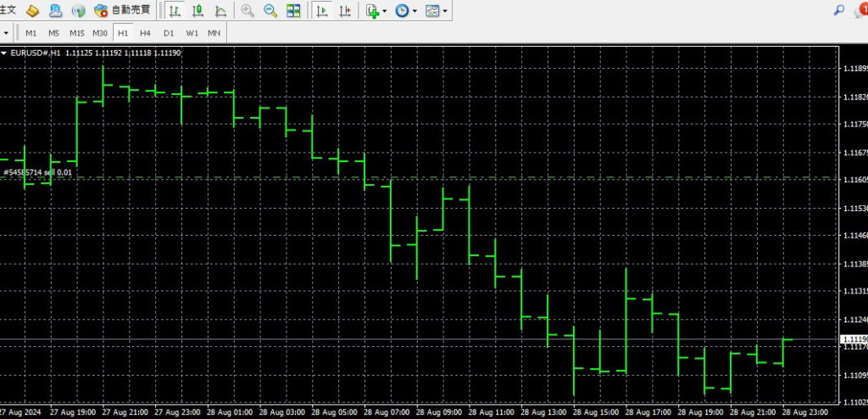Switch chart to bar chart mode
Screen dimensions: 868x419
tap(175, 11)
